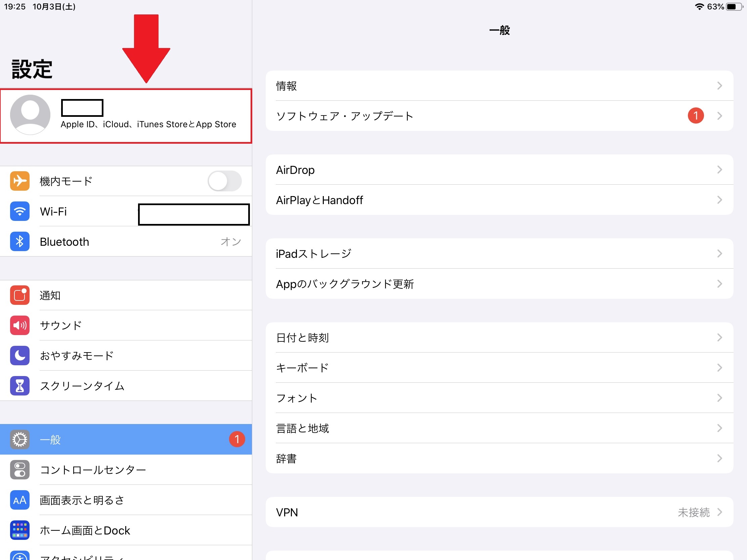Open the Bluetooth settings row

(x=126, y=241)
